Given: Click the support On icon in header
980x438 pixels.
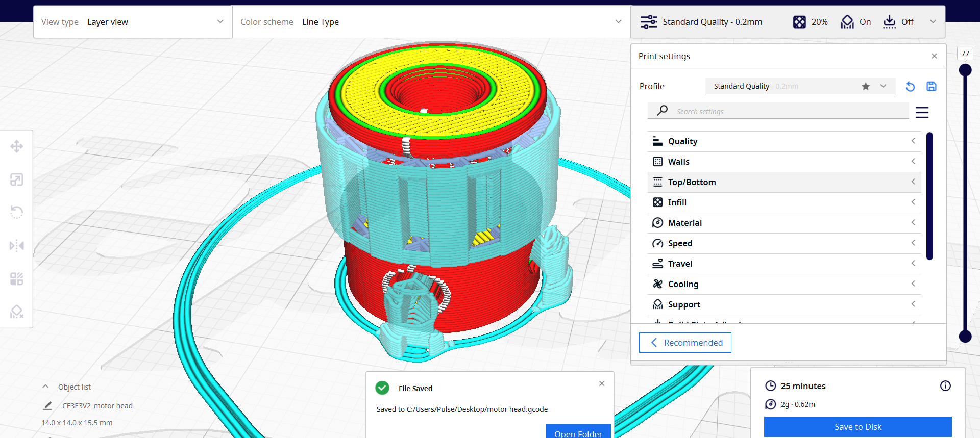Looking at the screenshot, I should [x=847, y=22].
